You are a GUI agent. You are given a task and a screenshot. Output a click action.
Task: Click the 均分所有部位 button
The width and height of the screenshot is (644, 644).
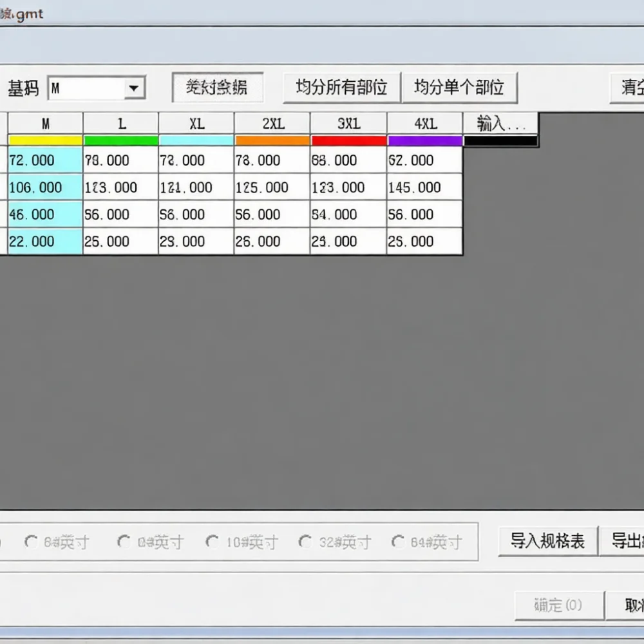(341, 88)
